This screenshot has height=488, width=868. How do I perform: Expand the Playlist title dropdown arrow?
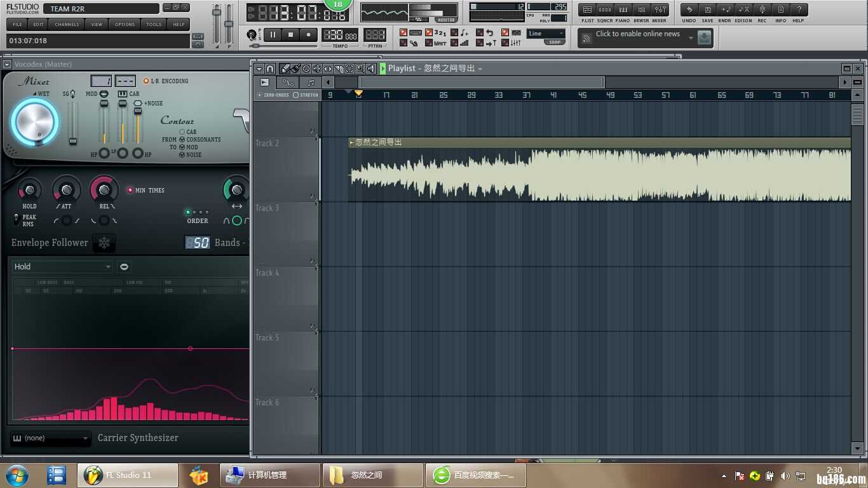coord(480,69)
